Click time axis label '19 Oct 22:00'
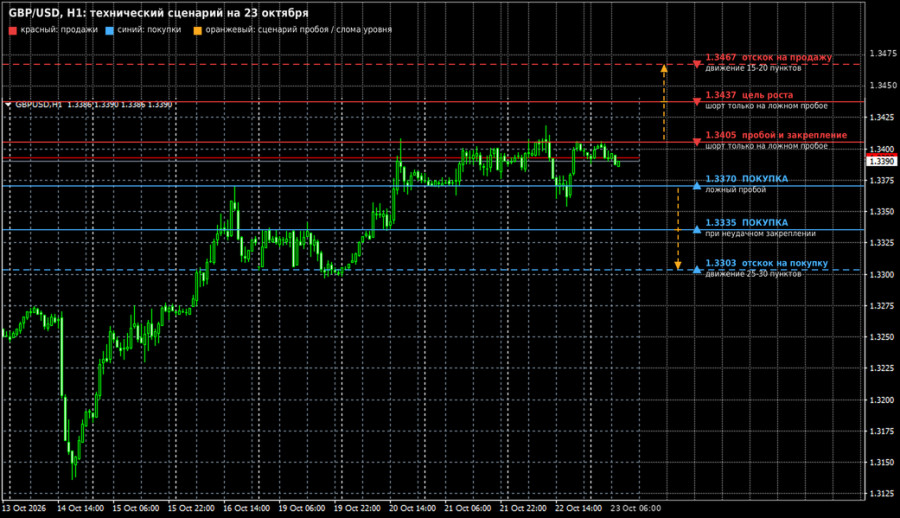900x518 pixels. pyautogui.click(x=357, y=508)
